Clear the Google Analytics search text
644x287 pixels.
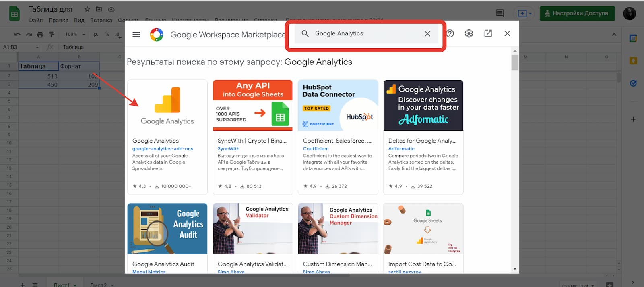(x=427, y=34)
